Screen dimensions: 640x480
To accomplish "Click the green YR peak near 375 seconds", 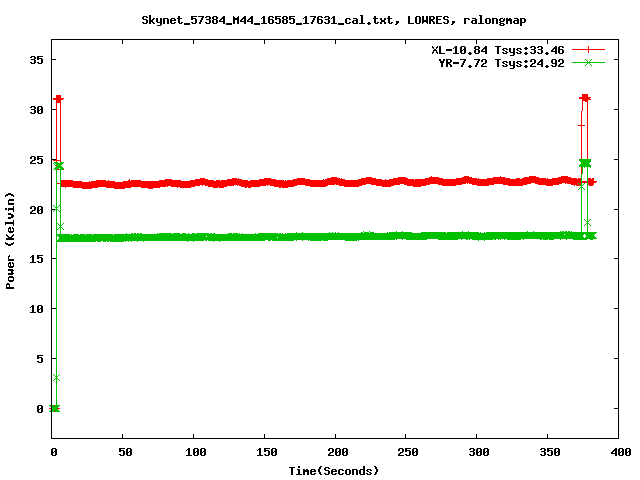I will (x=585, y=163).
